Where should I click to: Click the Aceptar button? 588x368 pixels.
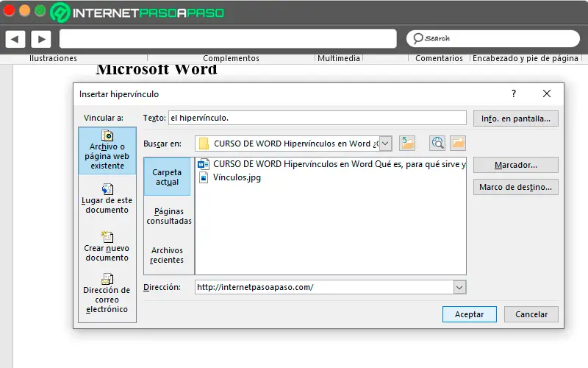(x=469, y=314)
